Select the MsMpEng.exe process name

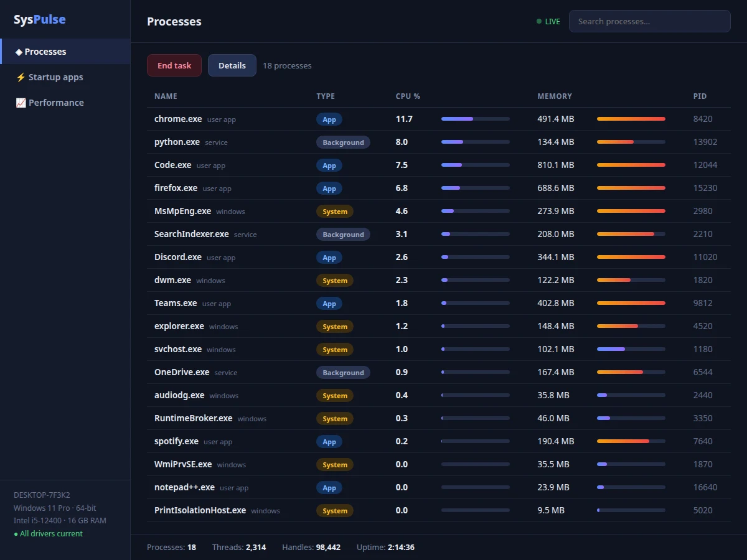[x=182, y=211]
